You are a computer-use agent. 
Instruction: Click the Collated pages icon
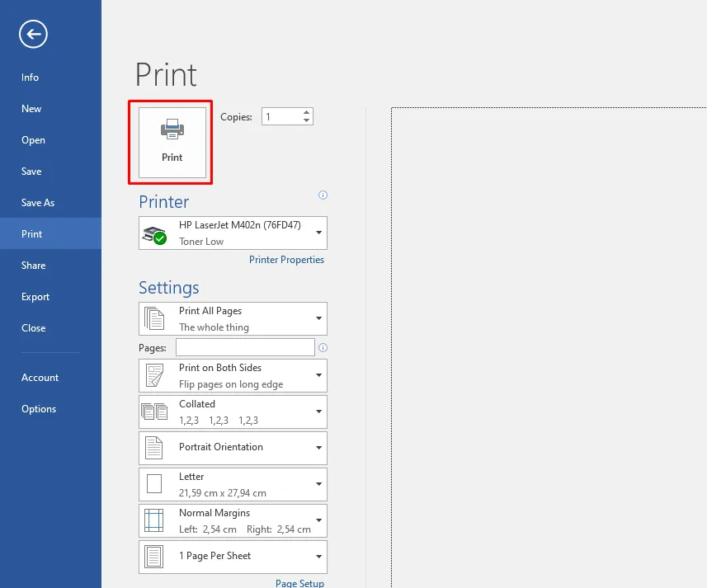pos(154,412)
